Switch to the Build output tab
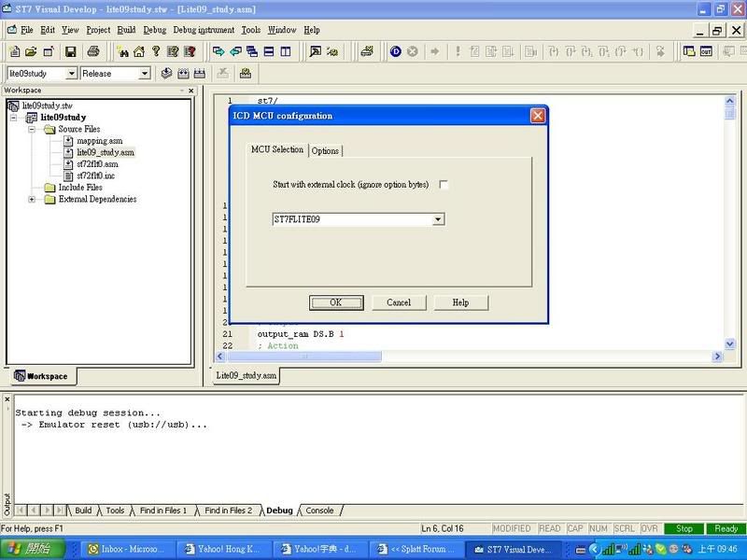747x560 pixels. (x=83, y=511)
